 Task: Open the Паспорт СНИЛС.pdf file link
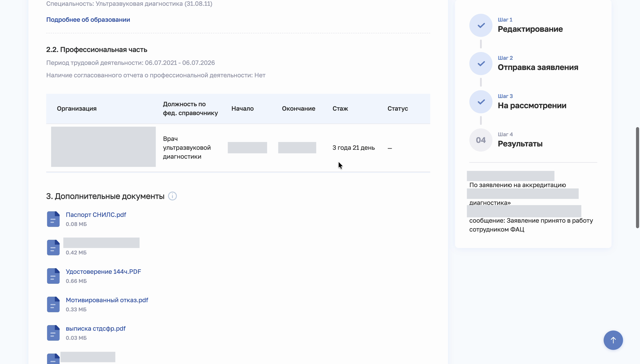pyautogui.click(x=96, y=215)
